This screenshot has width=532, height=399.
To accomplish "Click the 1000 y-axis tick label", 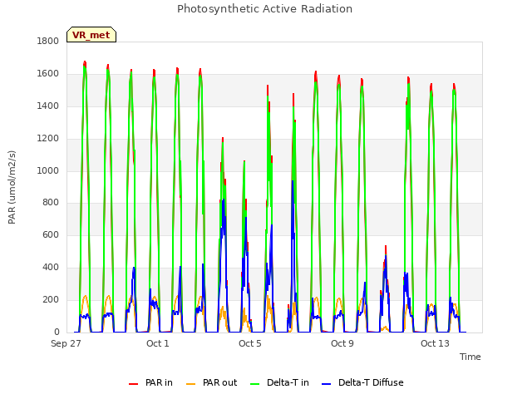I will 48,170.
